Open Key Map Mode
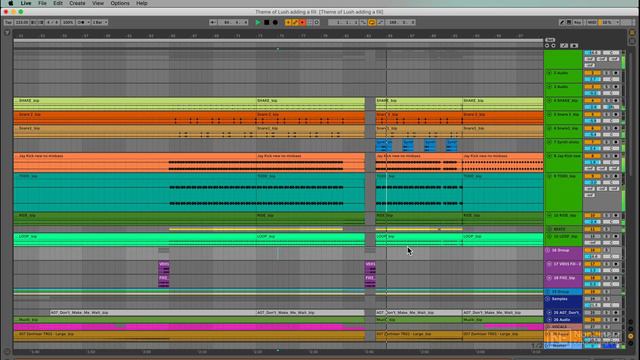This screenshot has height=360, width=640. [x=578, y=22]
